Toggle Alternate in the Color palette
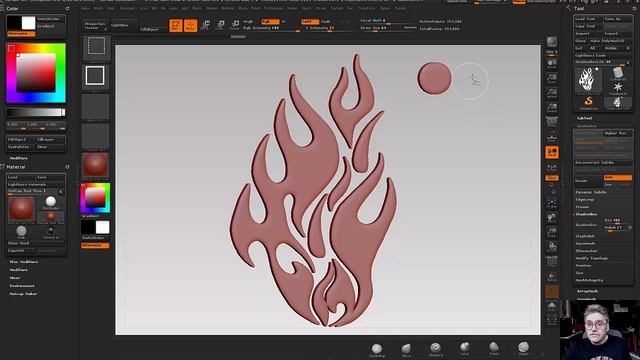The width and height of the screenshot is (640, 360). 21,34
